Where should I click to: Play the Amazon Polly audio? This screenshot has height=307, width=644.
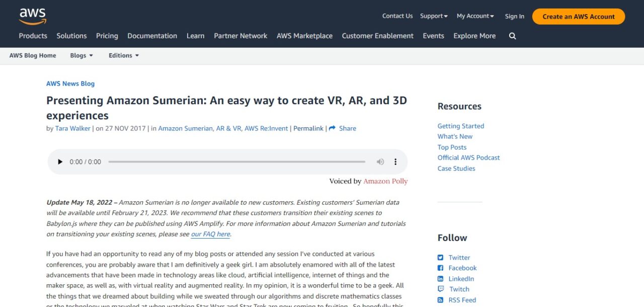tap(60, 162)
